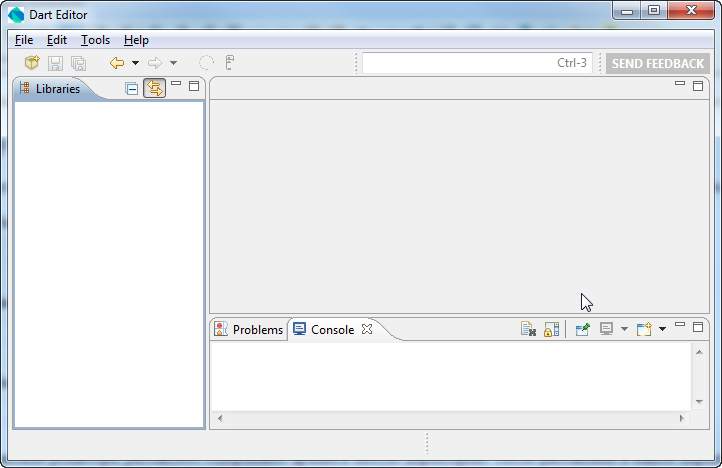
Task: Click Console horizontal scrollbar right arrow
Action: pos(681,418)
